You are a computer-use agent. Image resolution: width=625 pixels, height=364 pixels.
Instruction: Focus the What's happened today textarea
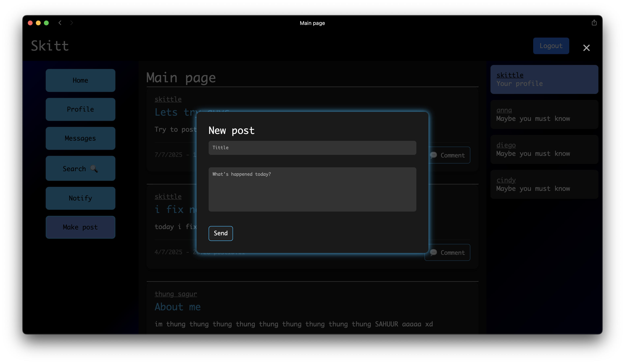pos(312,189)
